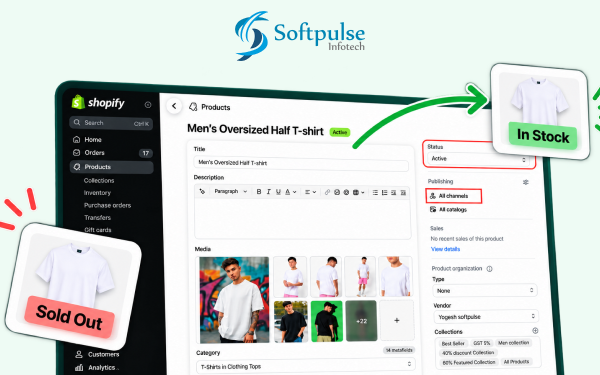Image resolution: width=600 pixels, height=375 pixels.
Task: Open the Type dropdown showing None
Action: 485,290
